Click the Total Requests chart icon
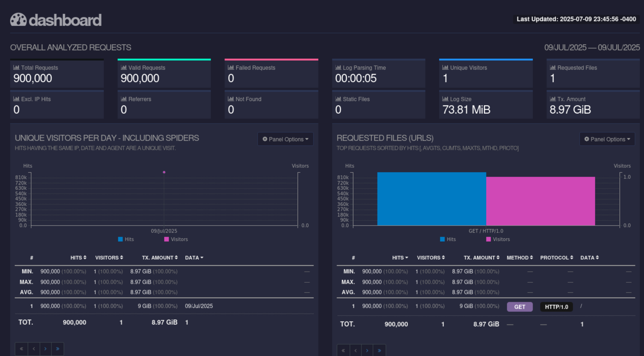644x356 pixels. pos(16,68)
